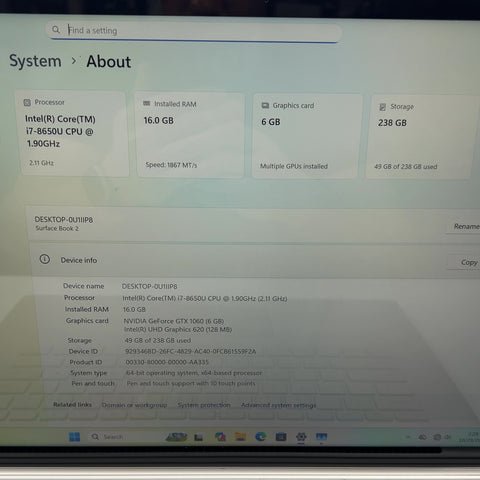The image size is (480, 480).
Task: Click the Graphics card icon
Action: [x=265, y=105]
